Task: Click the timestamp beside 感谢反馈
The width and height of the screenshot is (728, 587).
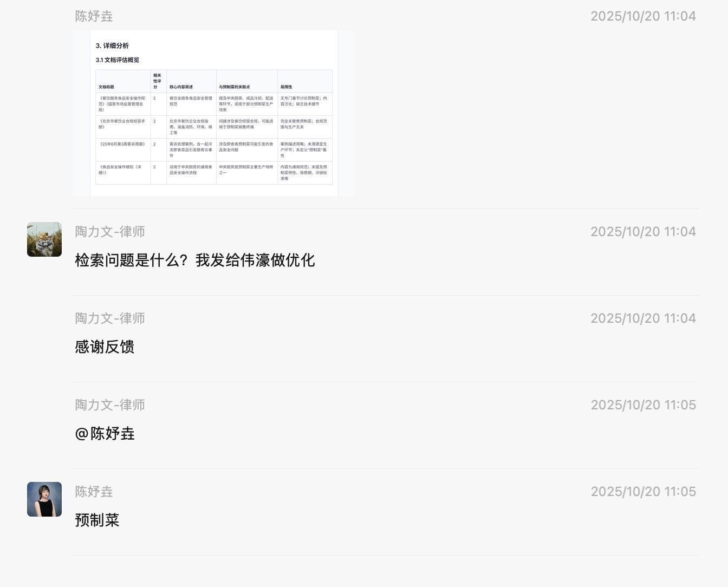Action: click(x=643, y=318)
